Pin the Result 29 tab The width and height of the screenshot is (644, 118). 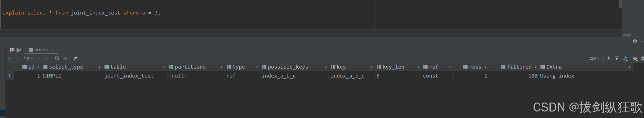tap(75, 58)
